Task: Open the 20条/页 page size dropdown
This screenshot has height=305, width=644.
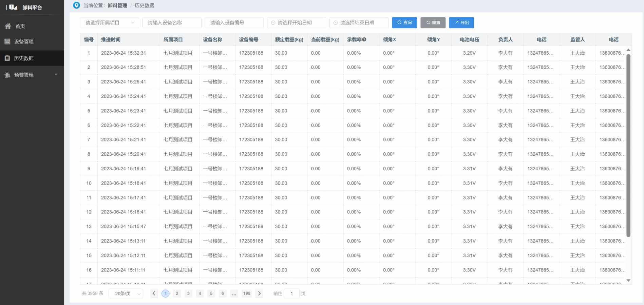Action: tap(126, 293)
